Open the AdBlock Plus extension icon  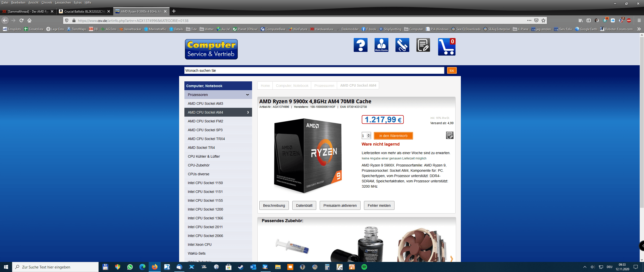coord(629,20)
